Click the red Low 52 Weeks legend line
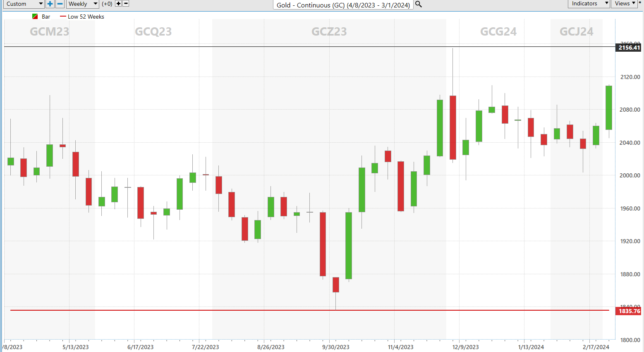This screenshot has width=644, height=352. point(63,17)
